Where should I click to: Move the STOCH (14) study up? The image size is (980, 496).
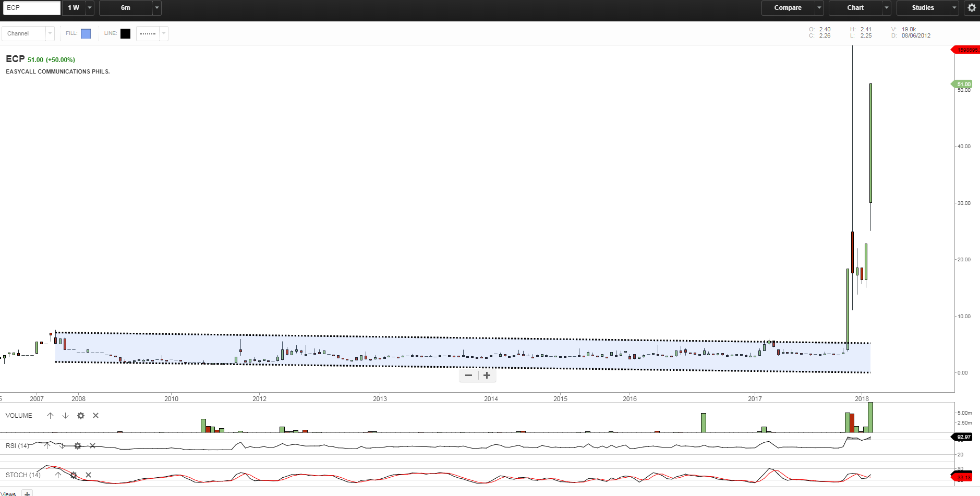[x=58, y=475]
